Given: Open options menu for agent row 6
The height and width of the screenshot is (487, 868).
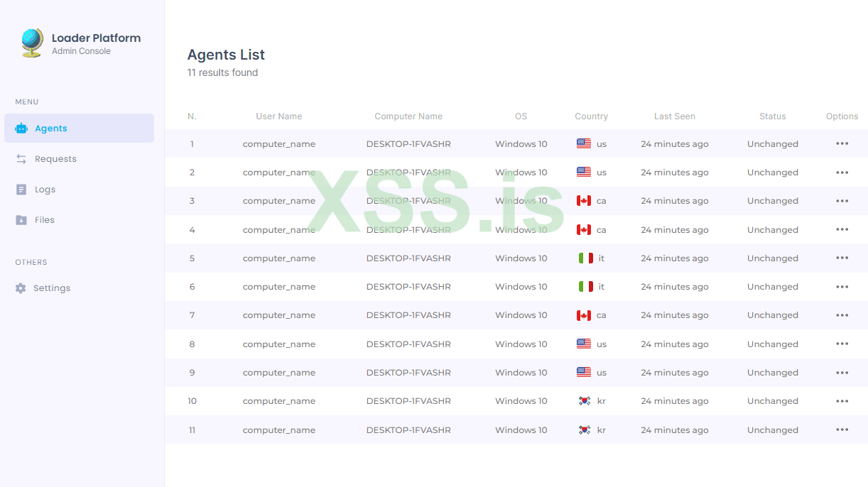Looking at the screenshot, I should pyautogui.click(x=842, y=287).
